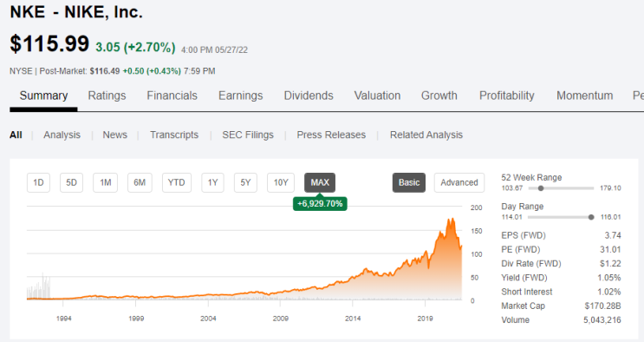Click the 2021 price peak on chart
This screenshot has width=644, height=342.
pos(452,219)
